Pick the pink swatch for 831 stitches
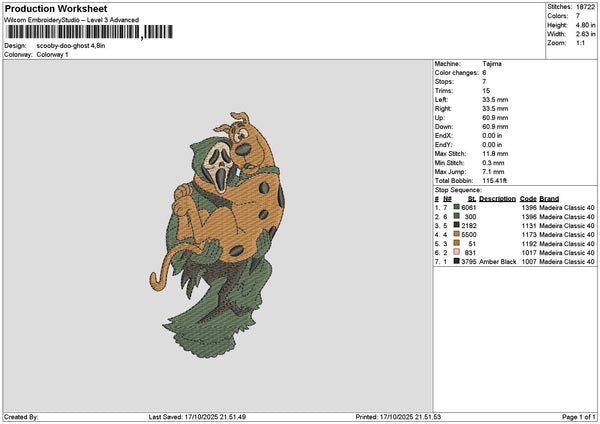This screenshot has height=424, width=600. 457,252
